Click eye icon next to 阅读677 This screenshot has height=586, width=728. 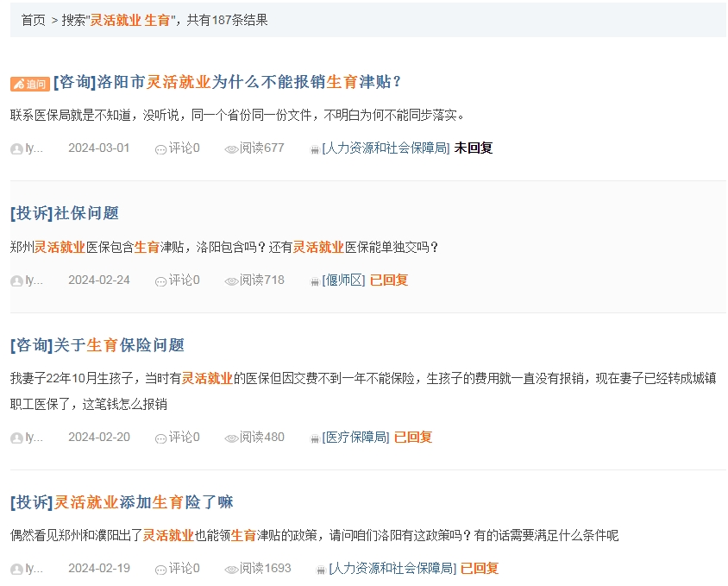click(231, 149)
